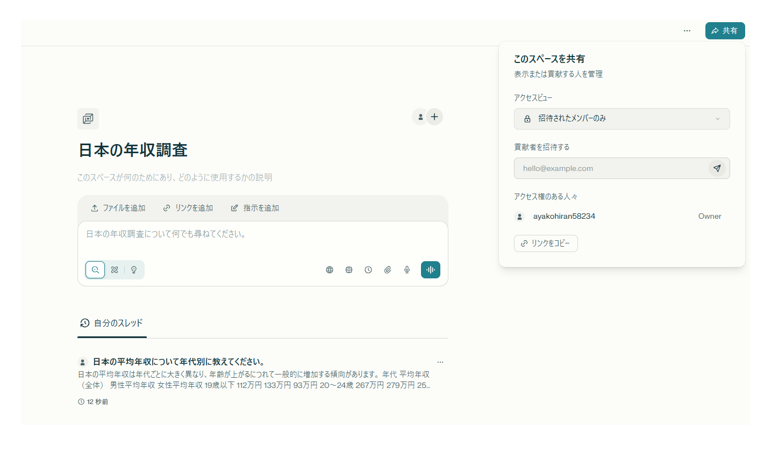This screenshot has width=775, height=449.
Task: Switch to the Research lightbulb mode
Action: point(134,270)
